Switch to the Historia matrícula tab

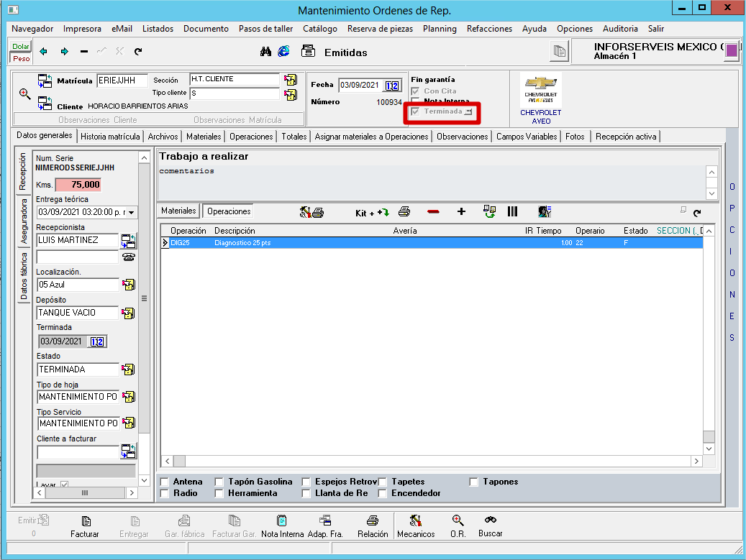(110, 136)
